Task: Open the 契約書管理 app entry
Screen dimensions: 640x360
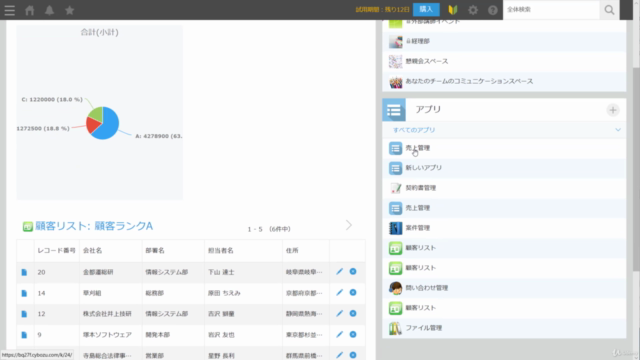Action: pyautogui.click(x=504, y=188)
